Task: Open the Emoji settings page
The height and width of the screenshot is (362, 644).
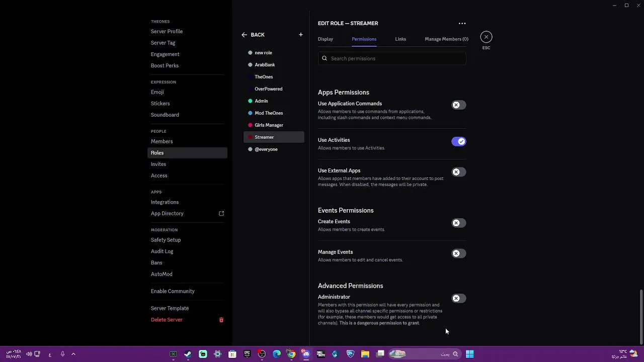Action: pyautogui.click(x=157, y=92)
